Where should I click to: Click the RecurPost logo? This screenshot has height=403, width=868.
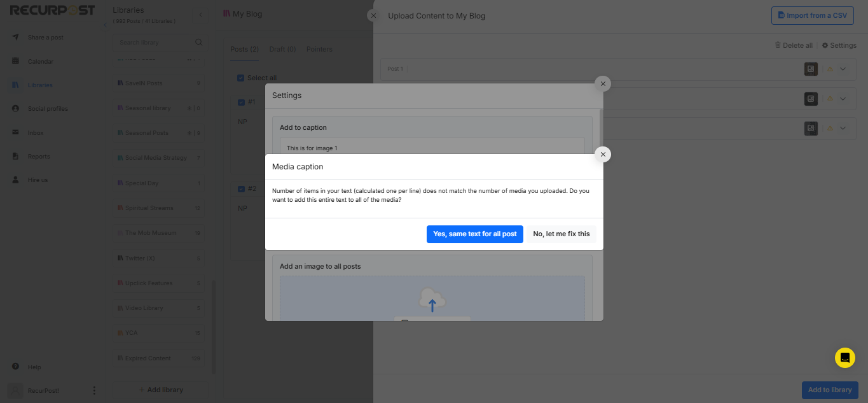tap(52, 10)
